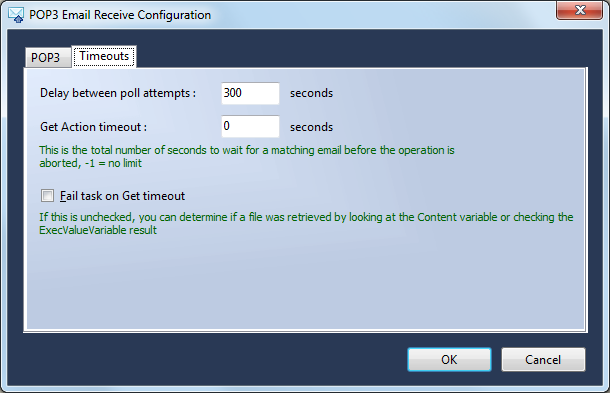Viewport: 610px width, 393px height.
Task: Confirm settings with the OK button
Action: pos(449,360)
